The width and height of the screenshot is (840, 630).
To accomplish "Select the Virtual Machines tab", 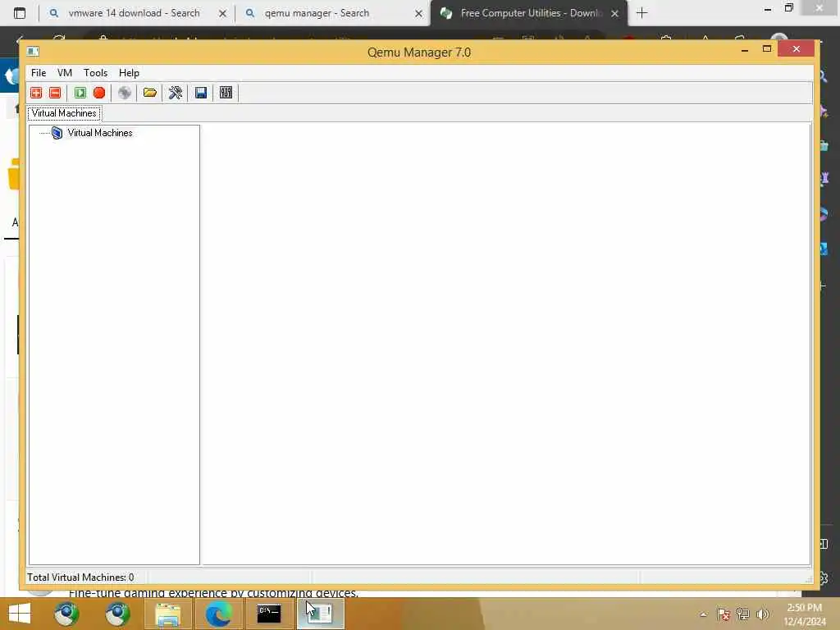I will point(64,113).
